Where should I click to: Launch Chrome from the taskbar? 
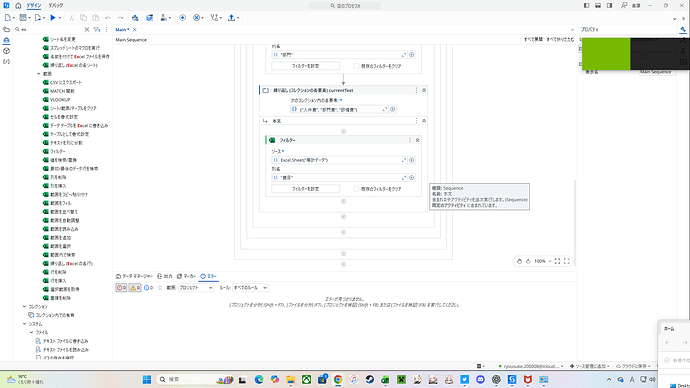338,379
